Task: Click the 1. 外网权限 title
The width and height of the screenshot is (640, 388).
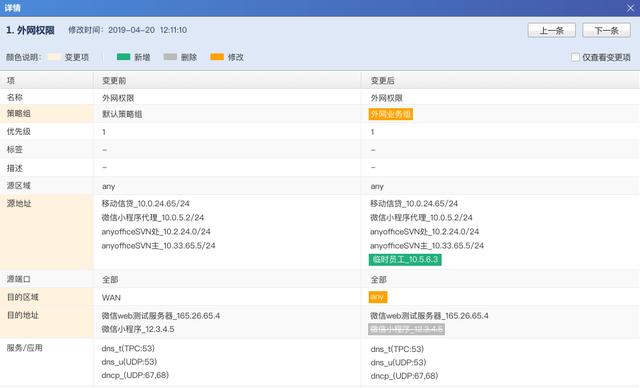Action: 30,30
